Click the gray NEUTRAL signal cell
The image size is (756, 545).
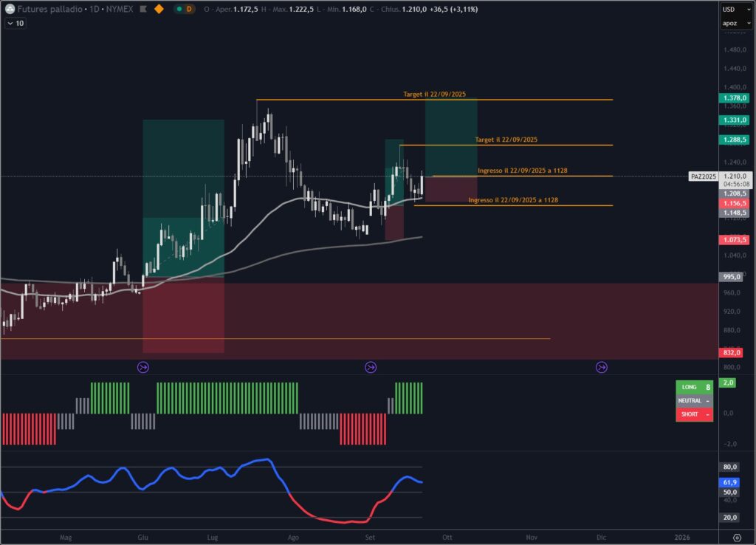pos(693,400)
